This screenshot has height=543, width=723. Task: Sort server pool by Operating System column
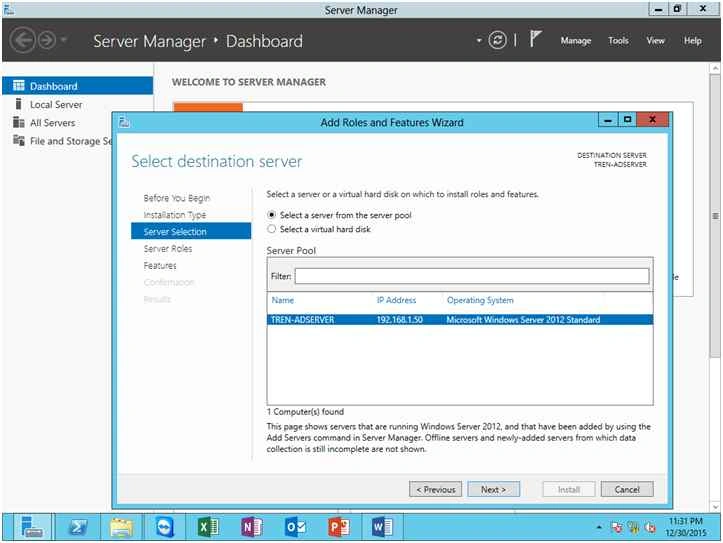click(480, 300)
